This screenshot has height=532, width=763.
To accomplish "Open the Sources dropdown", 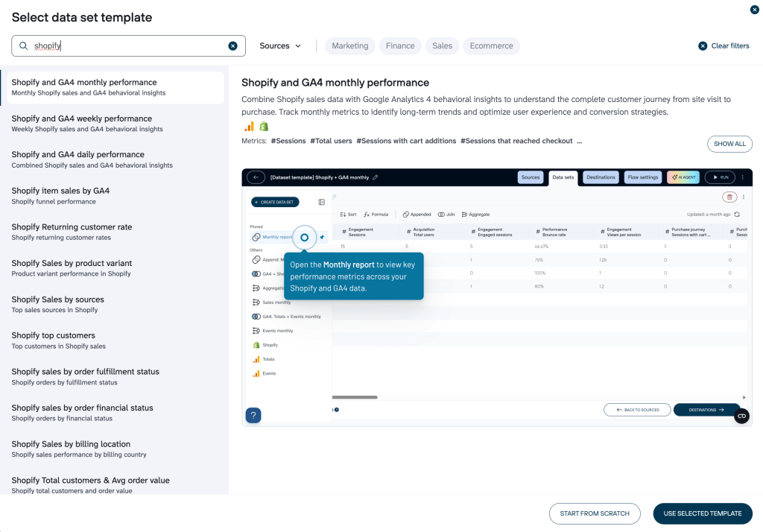I will [280, 46].
